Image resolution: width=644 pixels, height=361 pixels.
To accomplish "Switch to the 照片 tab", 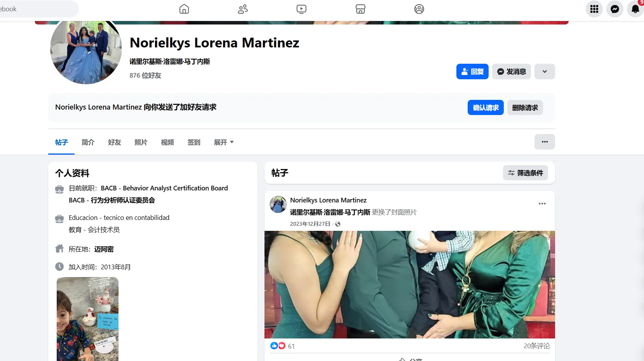I will click(141, 142).
